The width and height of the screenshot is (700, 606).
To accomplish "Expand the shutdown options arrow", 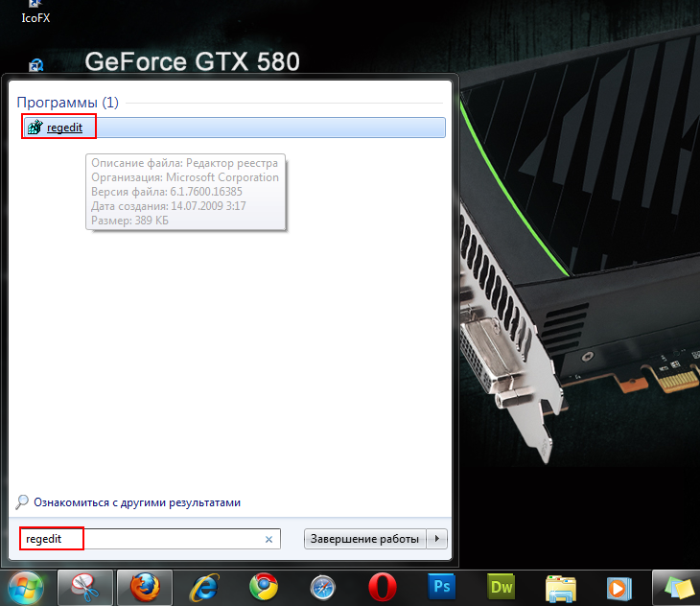I will (x=437, y=539).
